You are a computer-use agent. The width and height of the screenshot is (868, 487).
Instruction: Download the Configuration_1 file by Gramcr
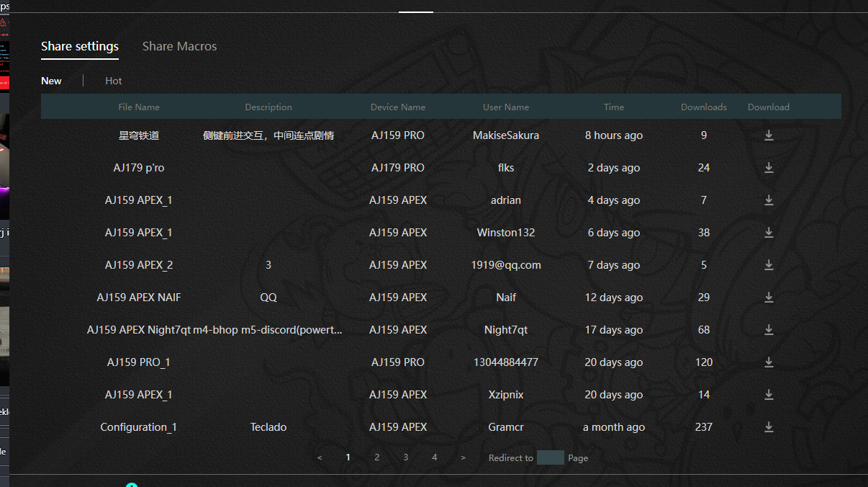click(769, 427)
